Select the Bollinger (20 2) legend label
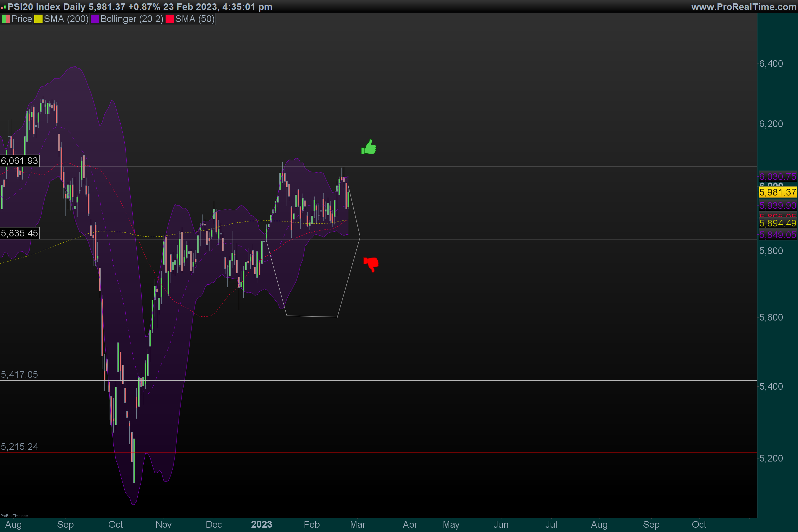The image size is (798, 532). [x=132, y=19]
